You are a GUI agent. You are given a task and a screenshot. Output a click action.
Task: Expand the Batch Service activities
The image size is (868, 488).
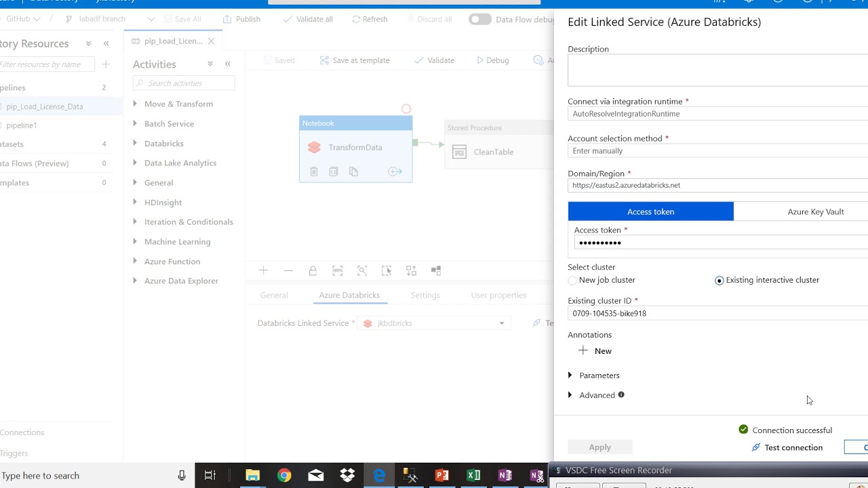click(x=135, y=123)
